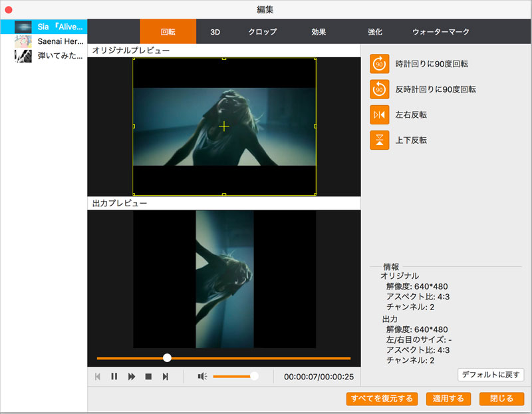The height and width of the screenshot is (414, 532).
Task: Switch to the 3D tab
Action: (215, 32)
